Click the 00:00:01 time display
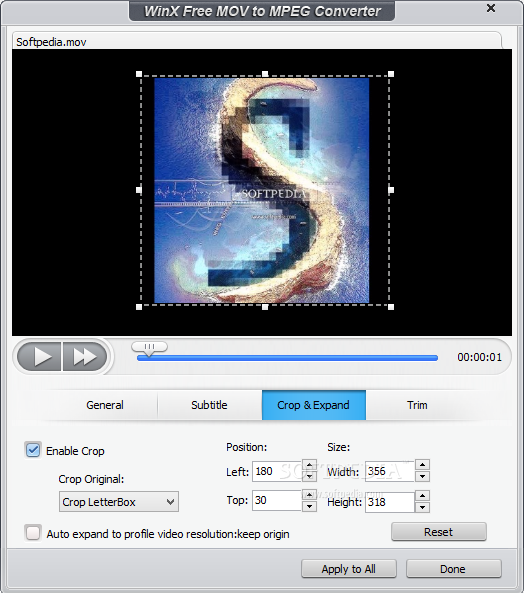This screenshot has height=593, width=524. coord(479,357)
